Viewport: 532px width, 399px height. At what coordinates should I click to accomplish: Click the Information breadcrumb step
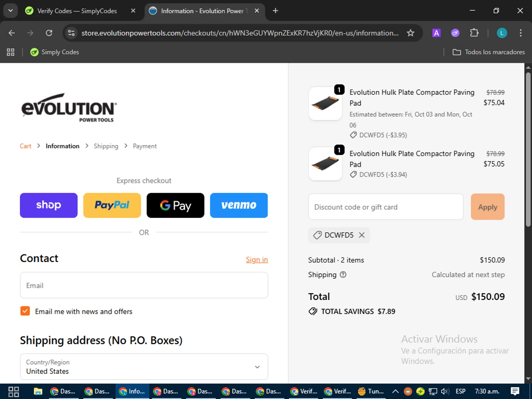click(62, 146)
